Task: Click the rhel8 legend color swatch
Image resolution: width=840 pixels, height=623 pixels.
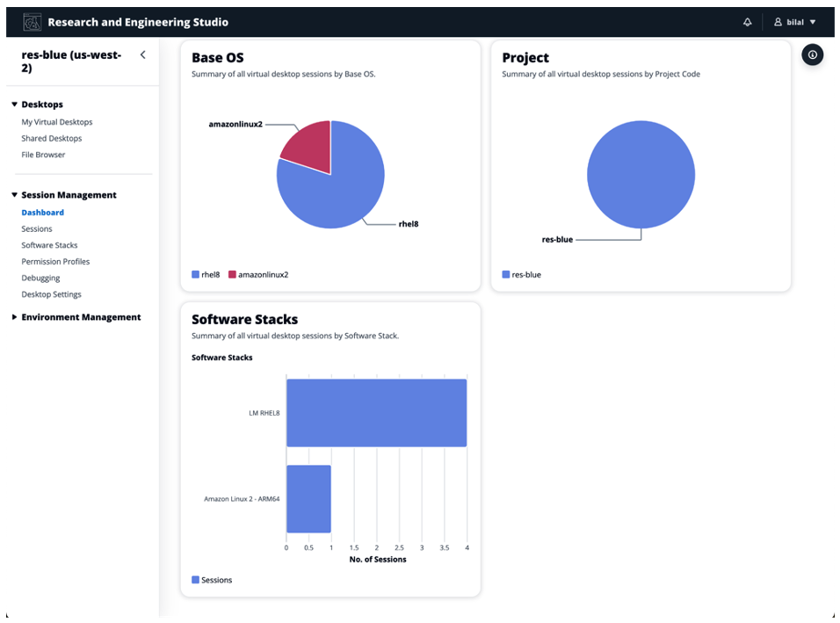Action: pyautogui.click(x=195, y=274)
